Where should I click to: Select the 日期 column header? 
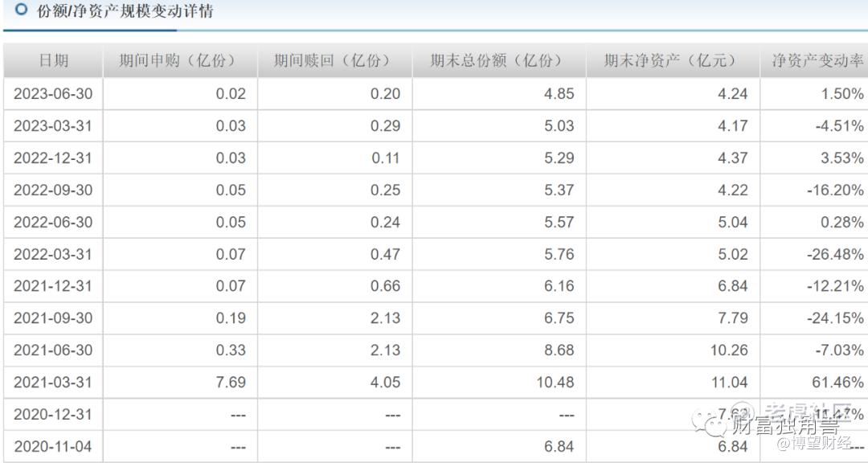(54, 61)
